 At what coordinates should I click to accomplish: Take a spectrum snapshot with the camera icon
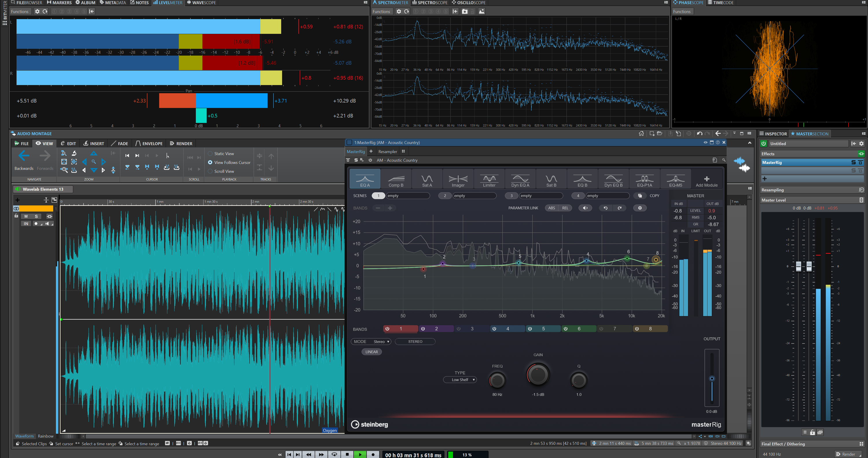tap(465, 11)
